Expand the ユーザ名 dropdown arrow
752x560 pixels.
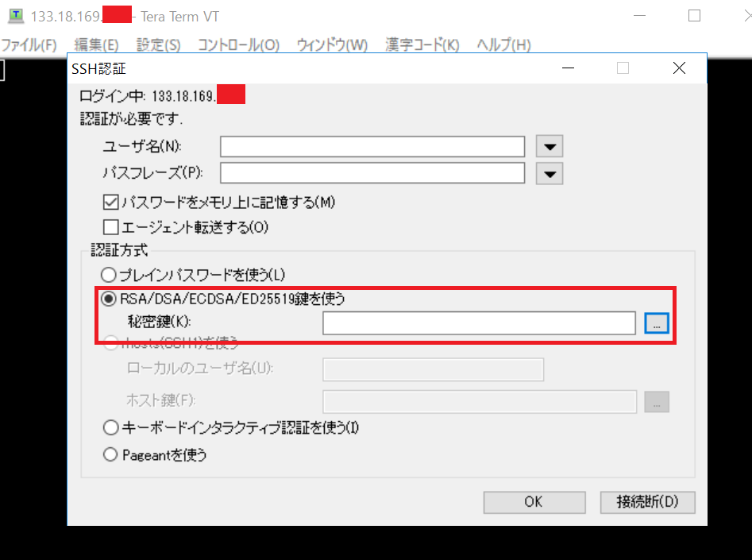[x=550, y=147]
